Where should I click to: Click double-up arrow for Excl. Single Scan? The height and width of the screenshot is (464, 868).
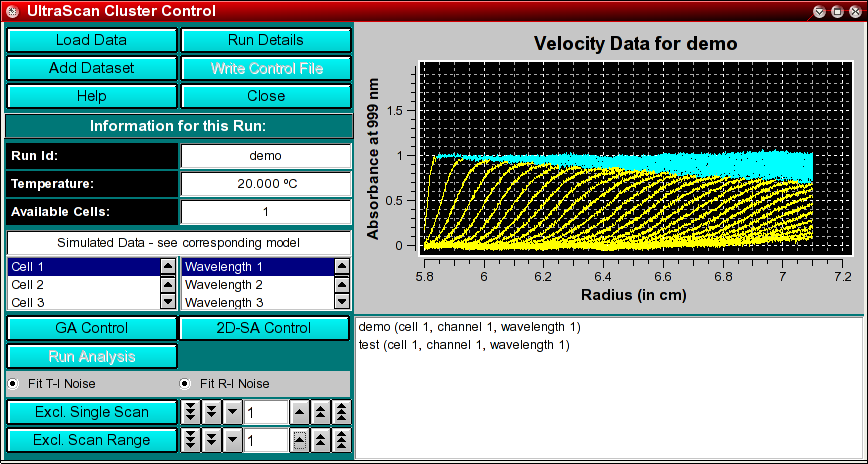(x=321, y=412)
